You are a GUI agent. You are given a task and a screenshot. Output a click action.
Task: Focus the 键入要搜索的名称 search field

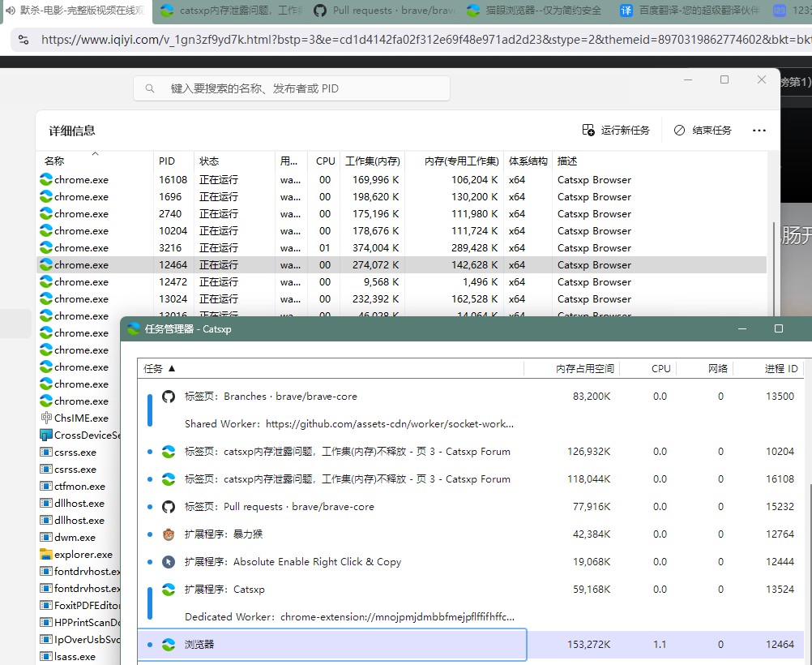coord(292,88)
